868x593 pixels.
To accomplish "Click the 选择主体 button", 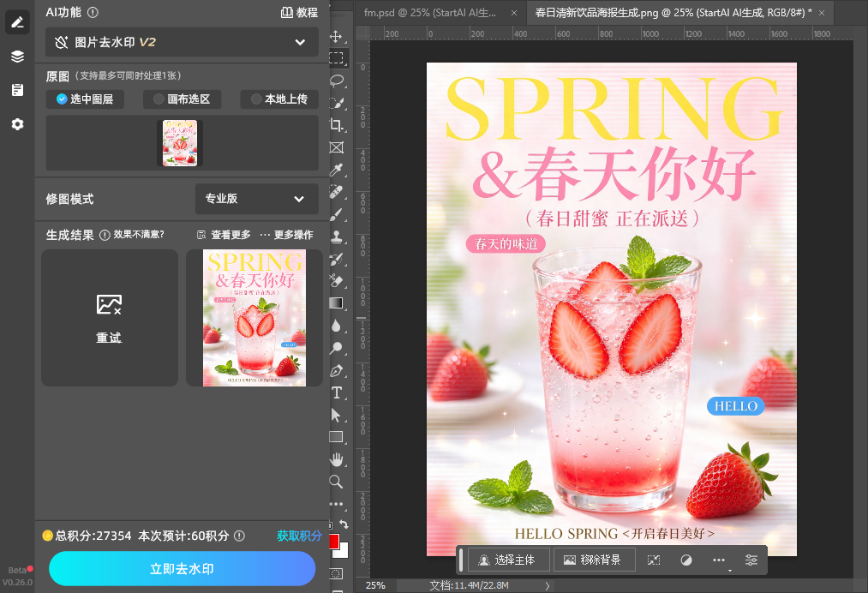I will click(509, 560).
